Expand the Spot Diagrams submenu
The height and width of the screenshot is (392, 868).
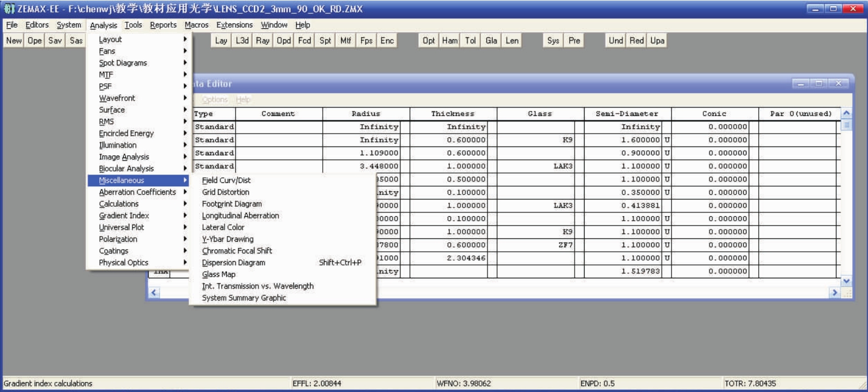click(x=139, y=63)
